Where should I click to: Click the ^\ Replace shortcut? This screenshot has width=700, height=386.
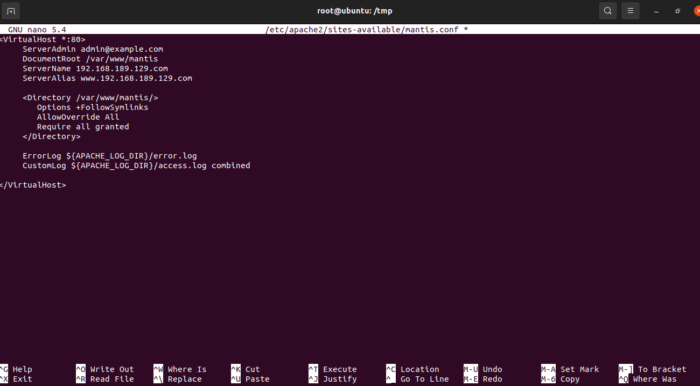pyautogui.click(x=178, y=379)
